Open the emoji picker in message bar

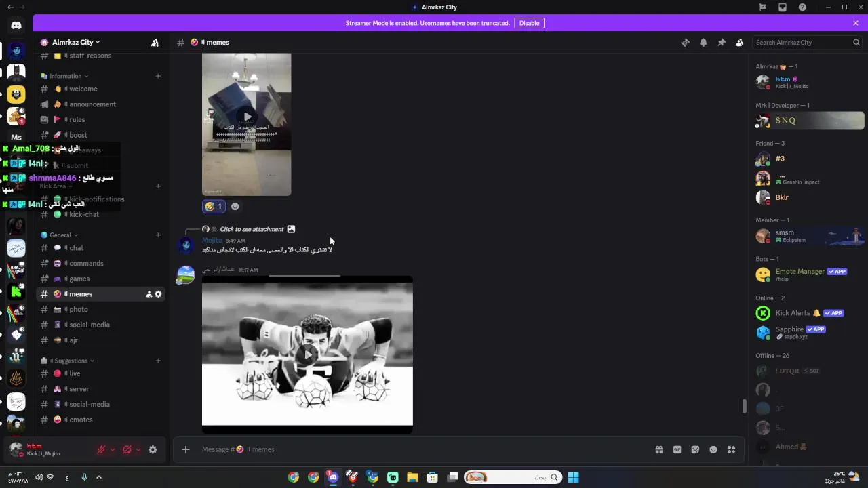[x=713, y=449]
